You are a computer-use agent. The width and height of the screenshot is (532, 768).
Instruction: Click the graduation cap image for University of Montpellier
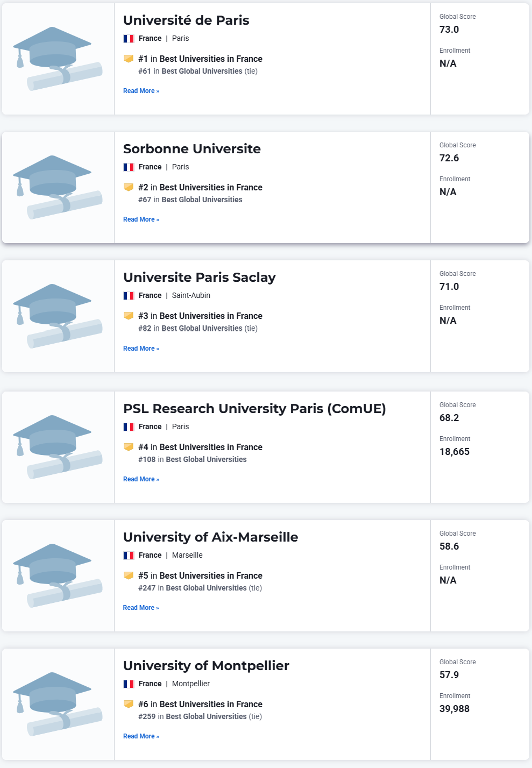pyautogui.click(x=58, y=704)
